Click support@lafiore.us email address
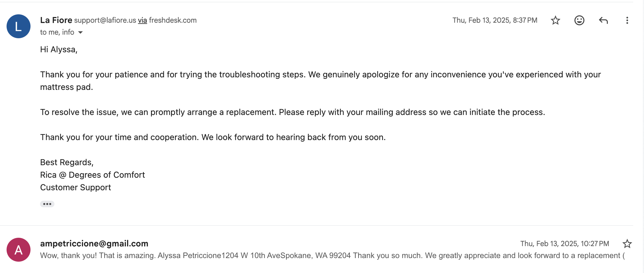The height and width of the screenshot is (273, 644). 105,20
